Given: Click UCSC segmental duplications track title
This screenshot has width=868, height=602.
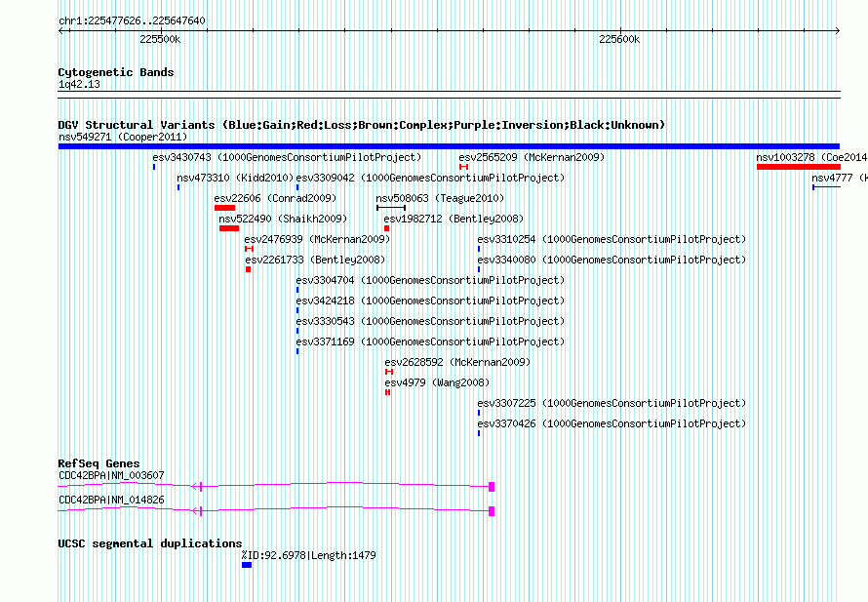Looking at the screenshot, I should pos(150,543).
